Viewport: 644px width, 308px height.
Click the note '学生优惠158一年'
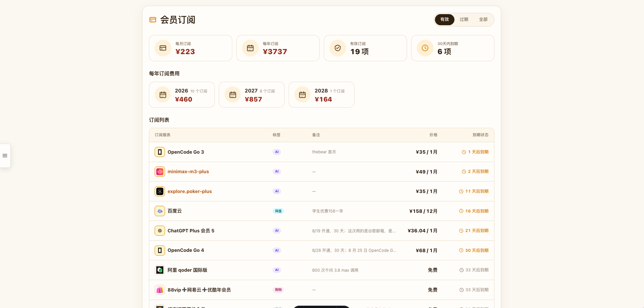coord(328,211)
